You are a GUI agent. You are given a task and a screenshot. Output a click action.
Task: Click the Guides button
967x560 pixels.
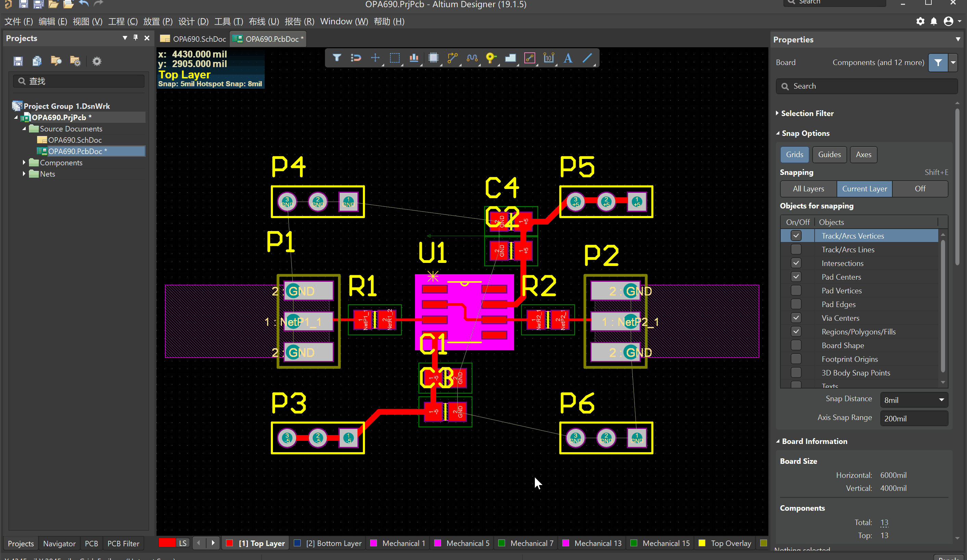(x=829, y=155)
